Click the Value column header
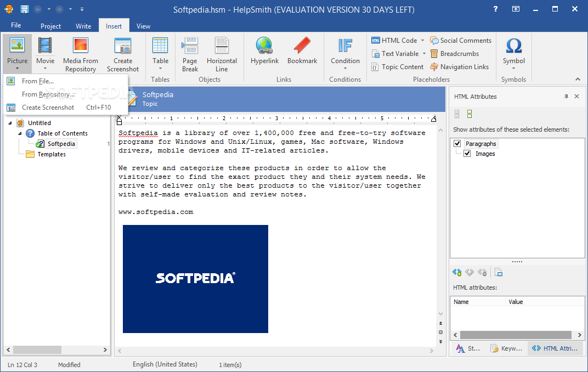Image resolution: width=588 pixels, height=372 pixels. click(x=545, y=302)
